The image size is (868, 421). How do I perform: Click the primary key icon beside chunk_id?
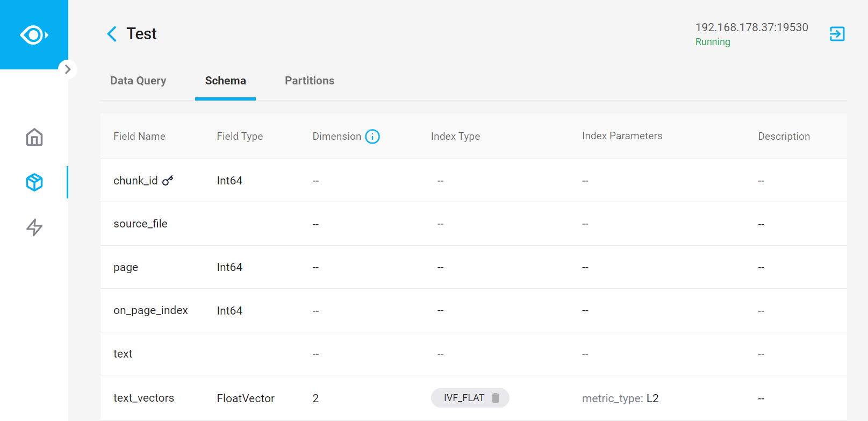coord(168,181)
